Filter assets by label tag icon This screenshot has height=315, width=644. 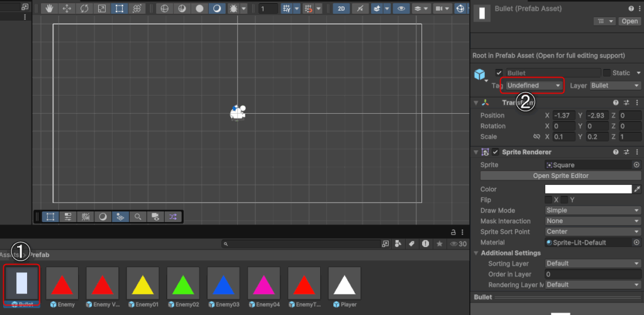(x=411, y=244)
